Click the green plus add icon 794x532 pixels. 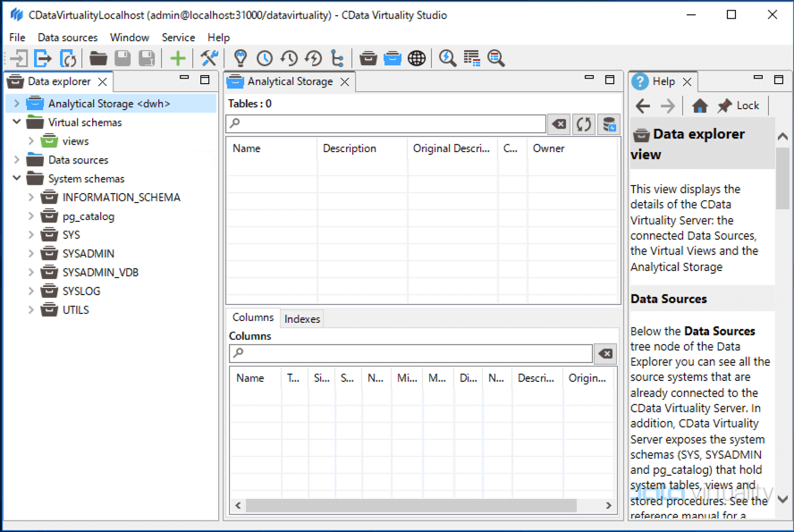coord(178,58)
